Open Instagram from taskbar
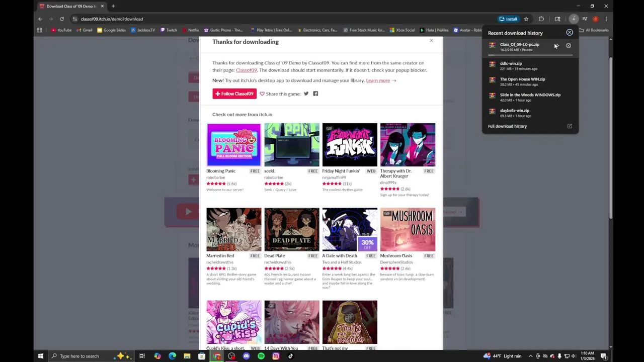 click(x=276, y=356)
